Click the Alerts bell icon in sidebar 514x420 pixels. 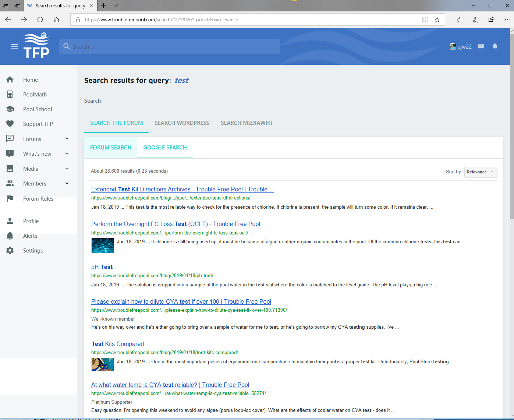(x=10, y=236)
